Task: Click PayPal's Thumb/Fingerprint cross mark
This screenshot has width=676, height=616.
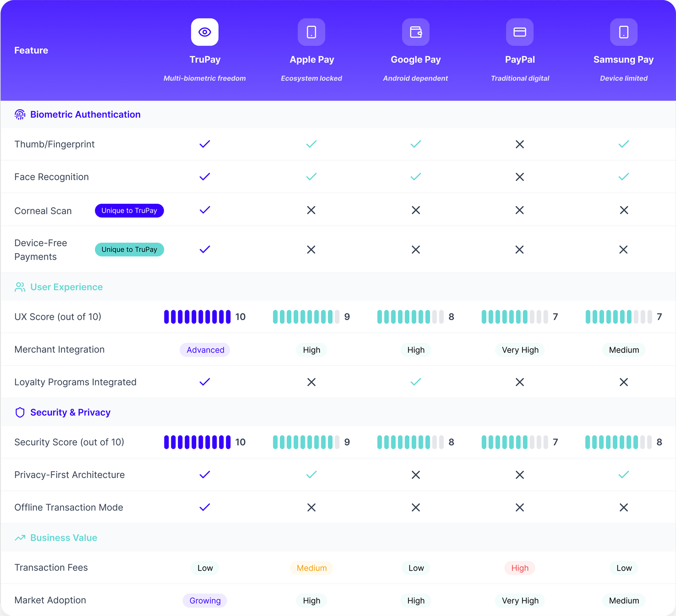Action: click(520, 144)
